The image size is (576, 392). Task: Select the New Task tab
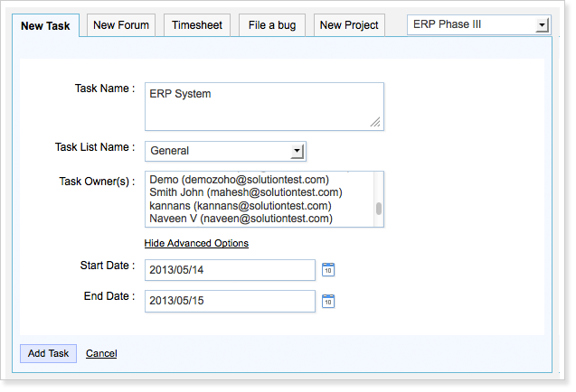pyautogui.click(x=45, y=26)
